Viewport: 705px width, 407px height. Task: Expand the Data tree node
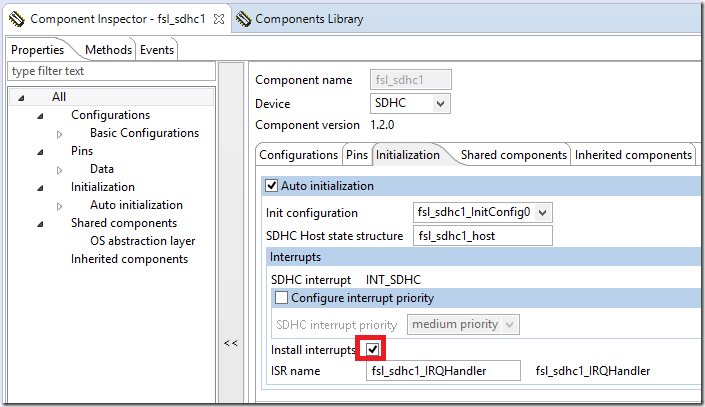(x=59, y=170)
